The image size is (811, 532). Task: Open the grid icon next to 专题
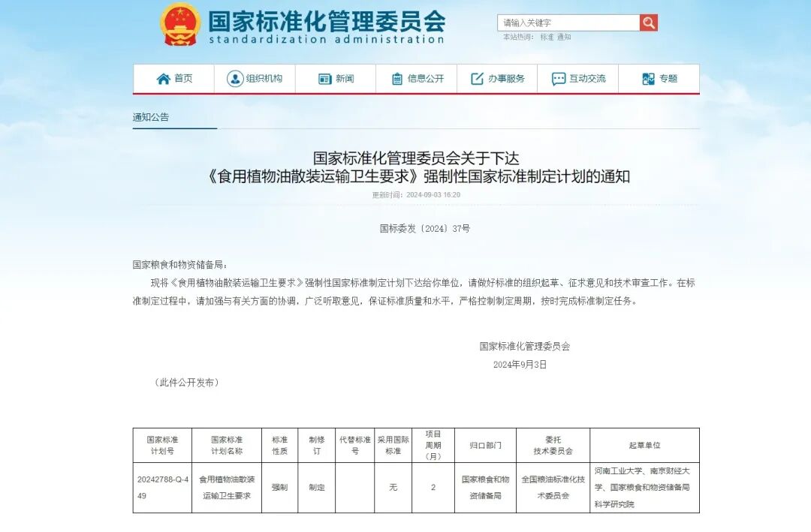click(647, 78)
